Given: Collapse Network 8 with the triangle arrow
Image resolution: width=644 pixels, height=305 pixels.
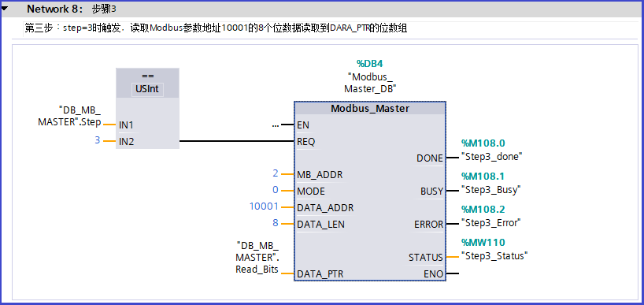Looking at the screenshot, I should pyautogui.click(x=5, y=8).
